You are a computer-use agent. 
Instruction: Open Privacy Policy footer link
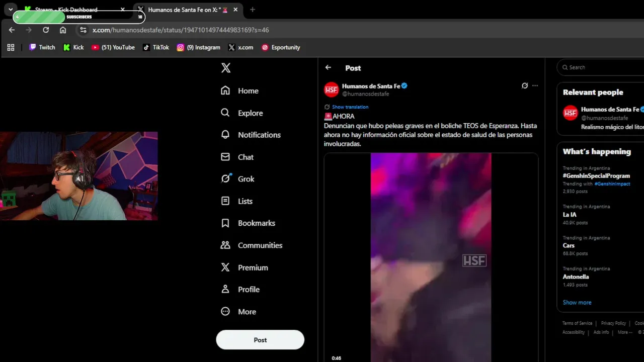[613, 323]
